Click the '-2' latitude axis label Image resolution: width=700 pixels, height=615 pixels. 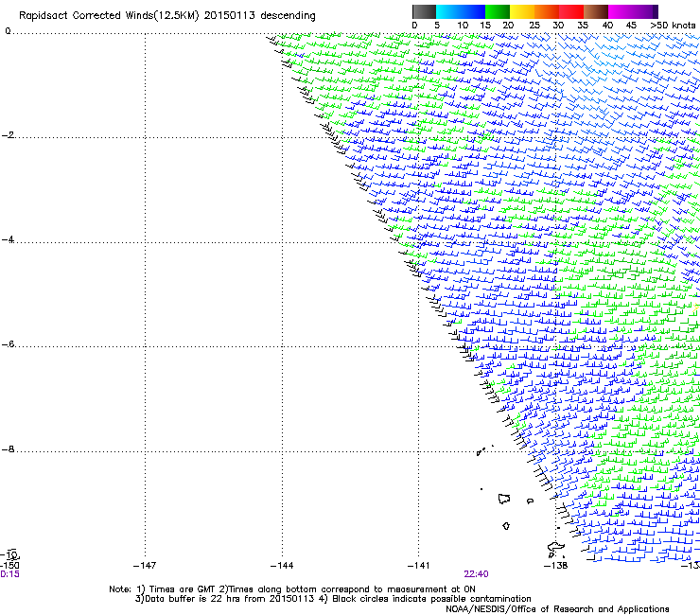point(8,135)
